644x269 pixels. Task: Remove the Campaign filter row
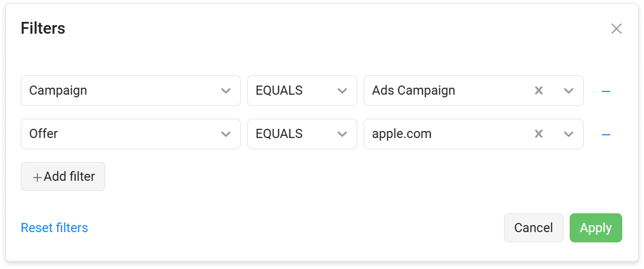point(606,91)
